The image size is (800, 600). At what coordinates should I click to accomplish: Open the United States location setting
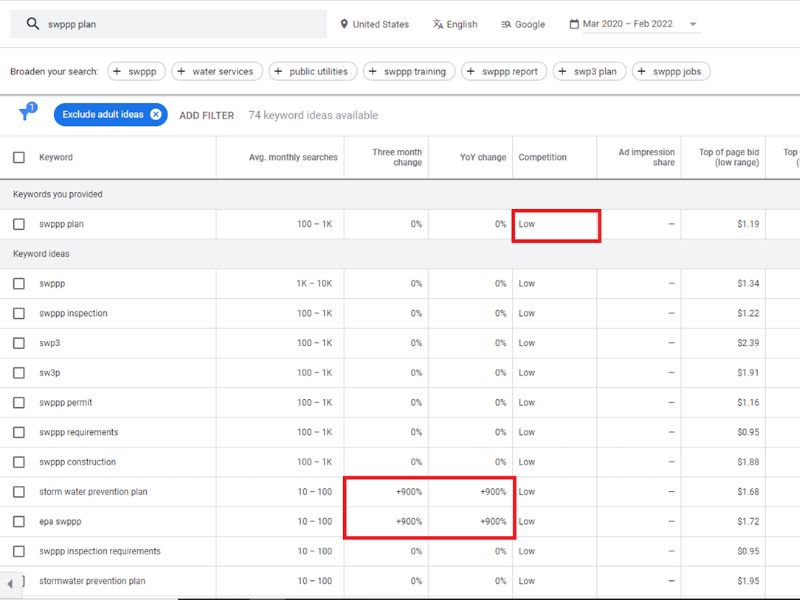(x=374, y=24)
